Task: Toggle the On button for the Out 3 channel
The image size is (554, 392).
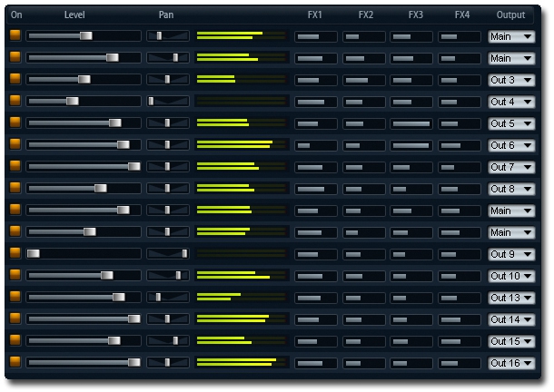Action: tap(15, 80)
